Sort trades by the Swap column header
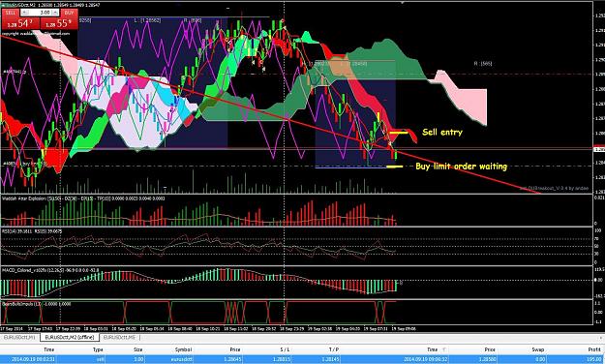 click(x=538, y=349)
